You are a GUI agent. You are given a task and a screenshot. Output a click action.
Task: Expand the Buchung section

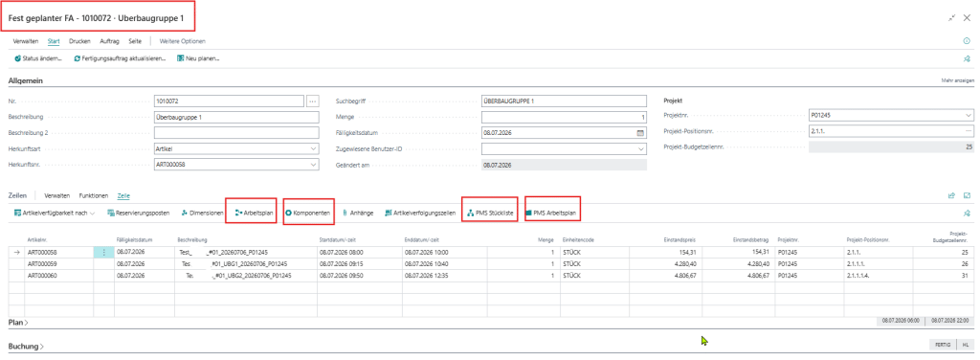tap(26, 346)
